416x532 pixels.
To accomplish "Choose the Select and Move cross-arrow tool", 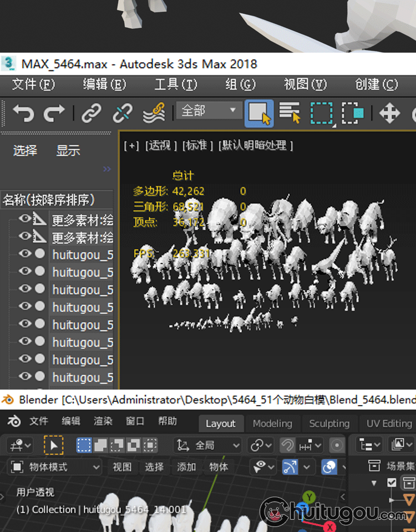I will [389, 113].
